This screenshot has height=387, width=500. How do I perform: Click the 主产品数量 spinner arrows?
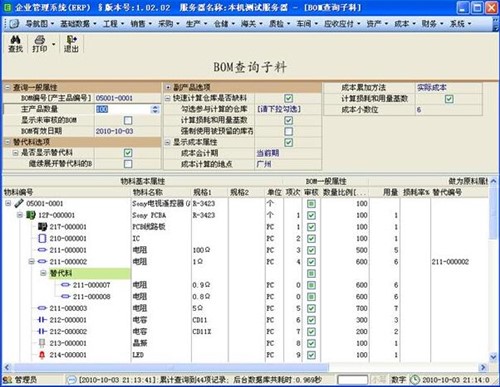coord(155,109)
